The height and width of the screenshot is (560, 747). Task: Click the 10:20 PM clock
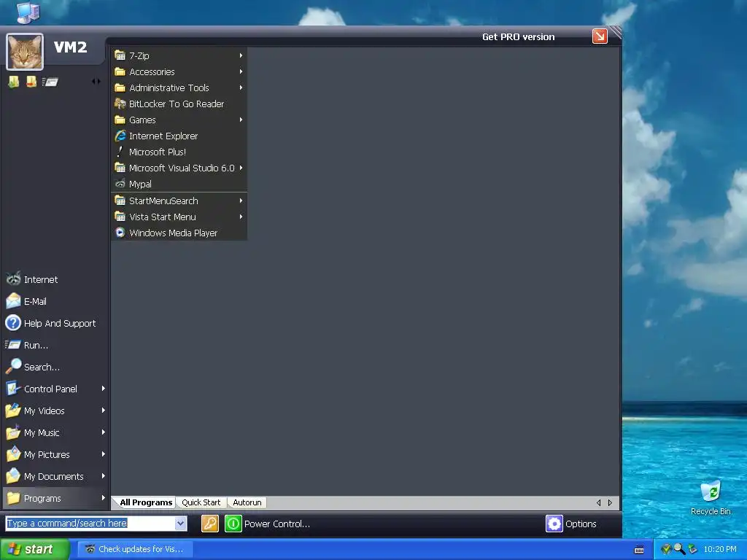tap(720, 550)
